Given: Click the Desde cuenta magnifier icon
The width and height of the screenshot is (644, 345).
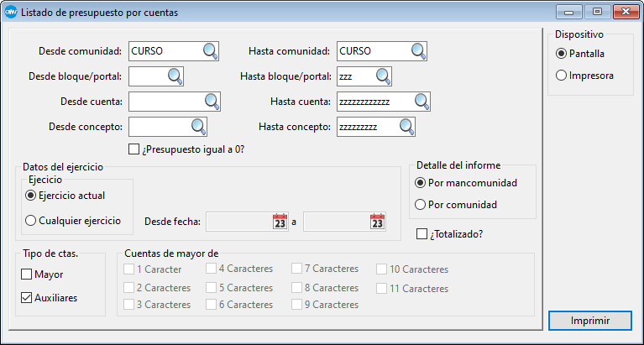Looking at the screenshot, I should [x=211, y=102].
